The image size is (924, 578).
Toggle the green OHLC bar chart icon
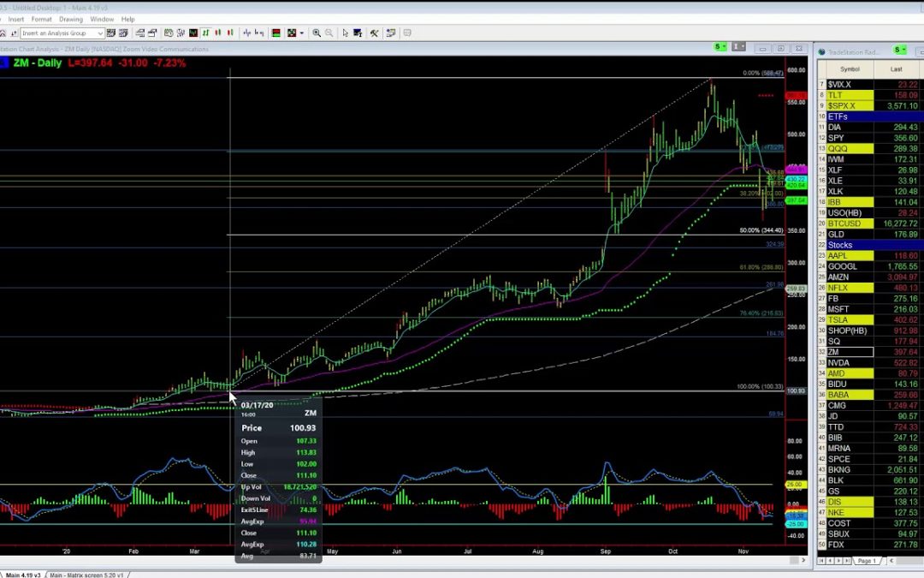(205, 33)
